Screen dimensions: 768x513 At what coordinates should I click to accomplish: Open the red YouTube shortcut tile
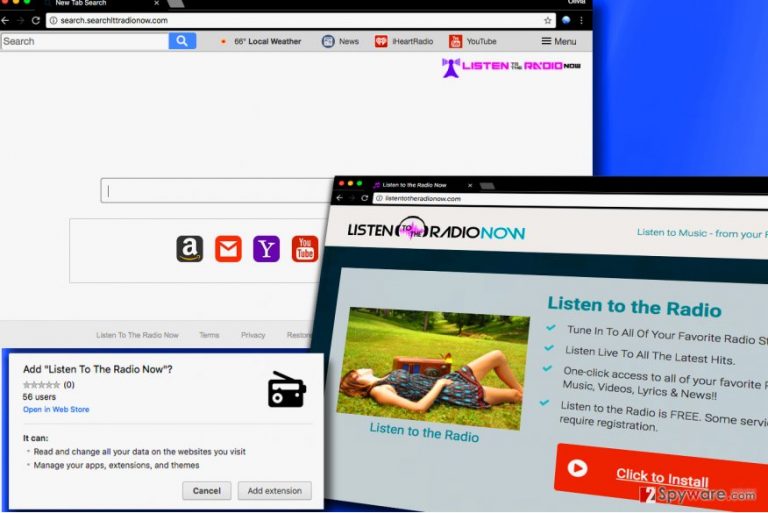(x=305, y=249)
